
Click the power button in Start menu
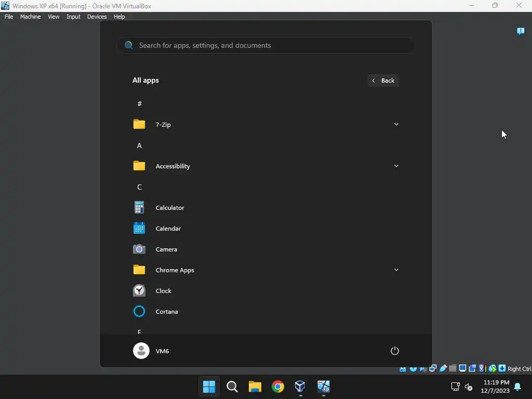click(395, 351)
